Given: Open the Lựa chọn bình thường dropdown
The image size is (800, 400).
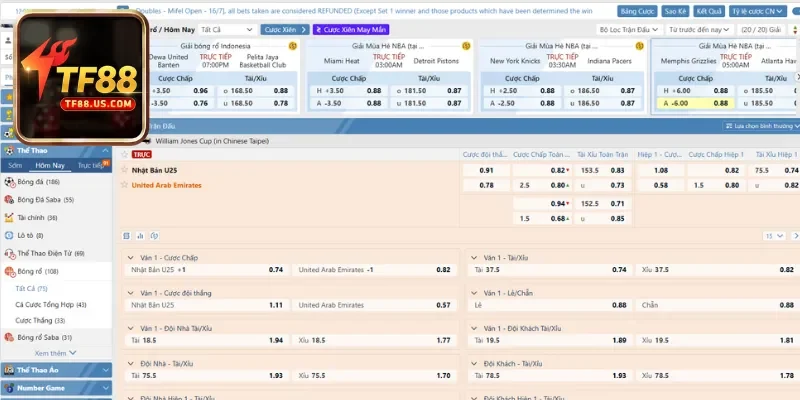Looking at the screenshot, I should click(x=762, y=126).
